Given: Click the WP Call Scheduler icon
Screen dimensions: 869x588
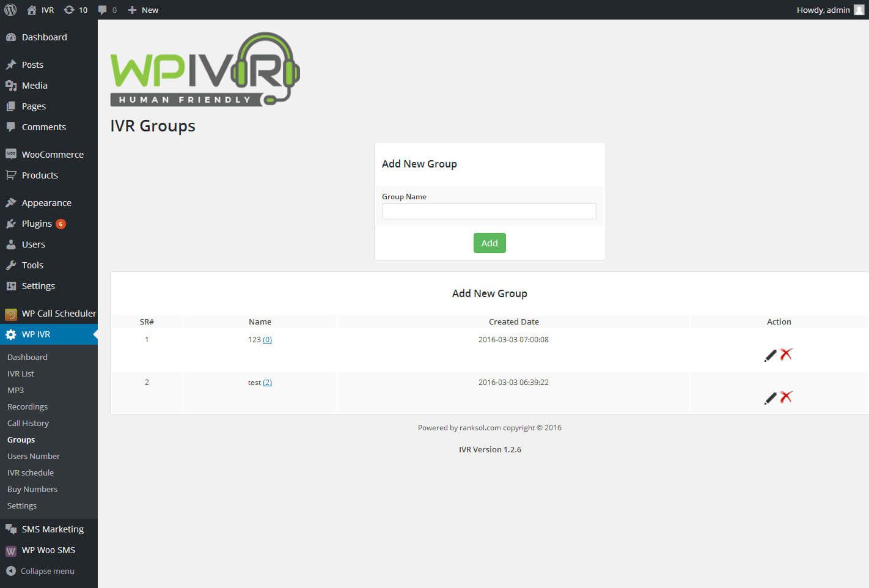Looking at the screenshot, I should (x=11, y=314).
